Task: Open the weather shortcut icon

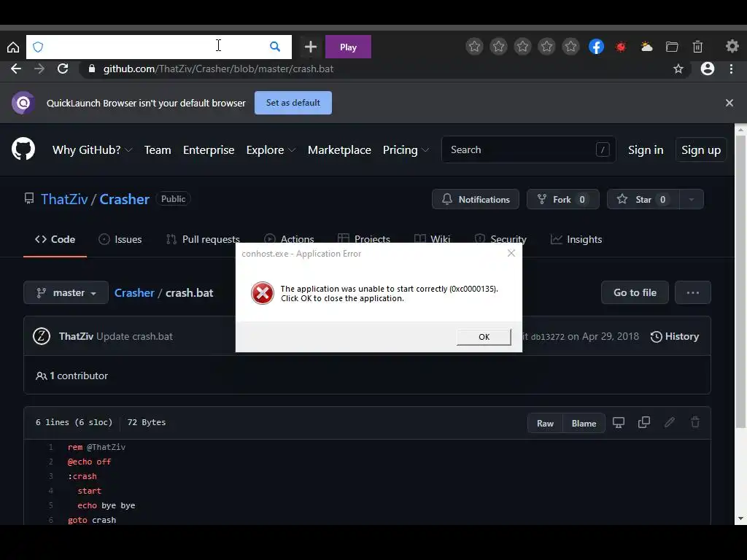Action: (647, 46)
